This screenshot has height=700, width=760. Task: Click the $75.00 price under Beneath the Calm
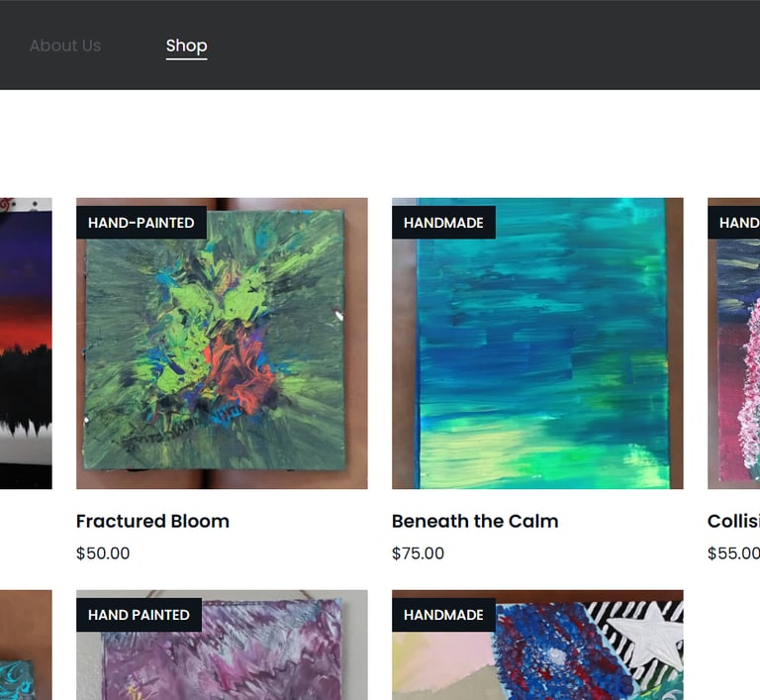pyautogui.click(x=418, y=553)
